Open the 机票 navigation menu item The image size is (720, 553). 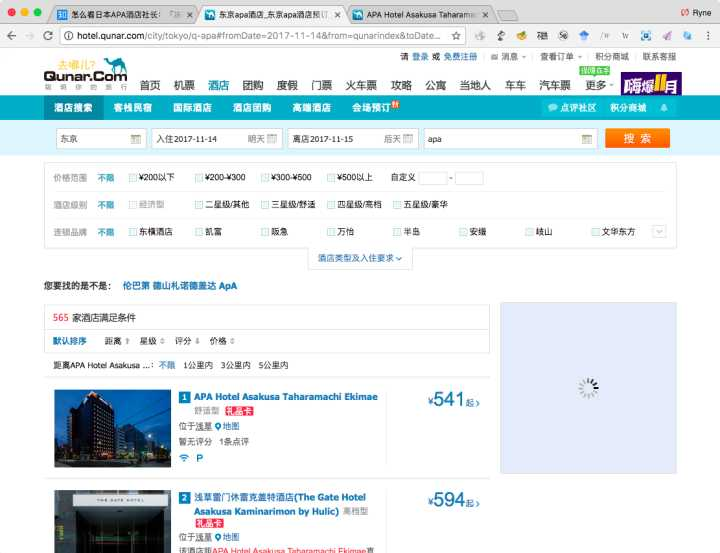click(184, 85)
